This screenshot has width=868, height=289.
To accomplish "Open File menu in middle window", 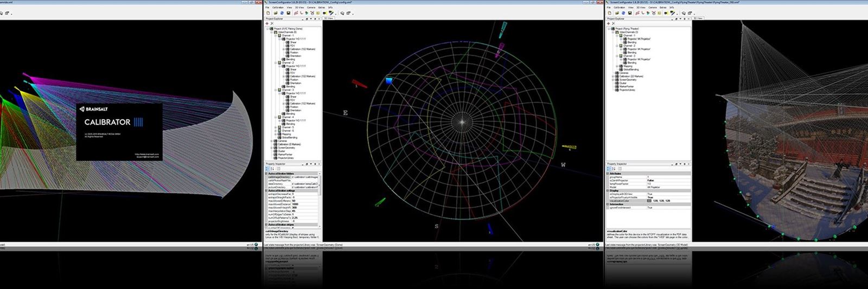I will click(267, 8).
